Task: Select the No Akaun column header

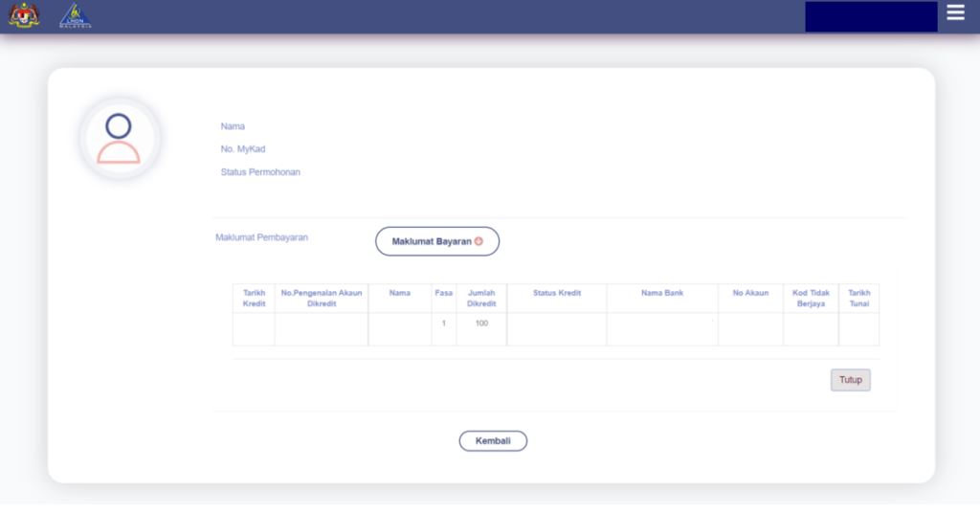Action: tap(750, 293)
